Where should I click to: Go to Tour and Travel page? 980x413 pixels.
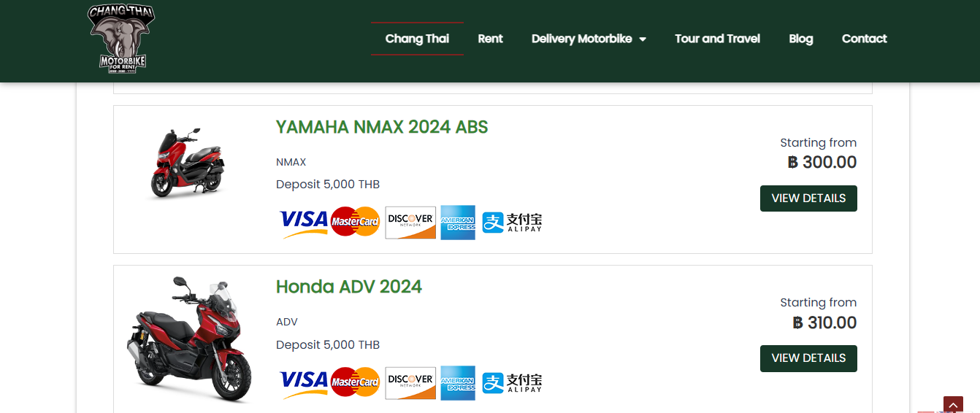(717, 39)
